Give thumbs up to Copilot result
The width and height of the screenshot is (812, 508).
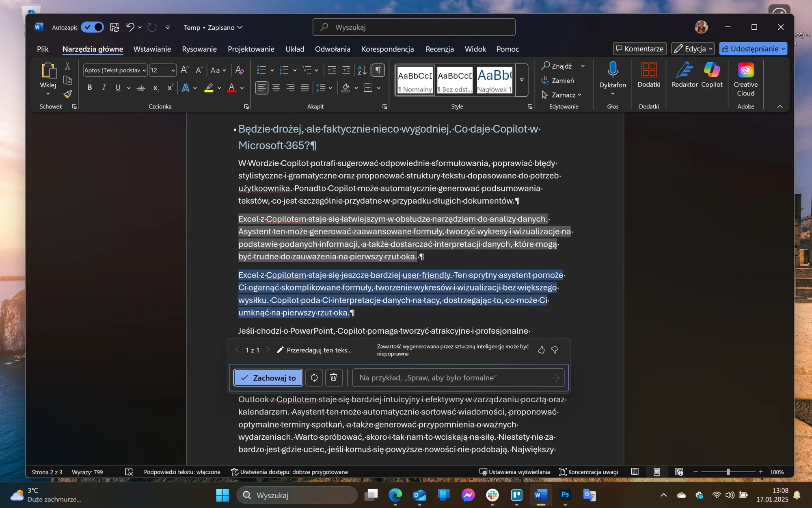pyautogui.click(x=541, y=350)
